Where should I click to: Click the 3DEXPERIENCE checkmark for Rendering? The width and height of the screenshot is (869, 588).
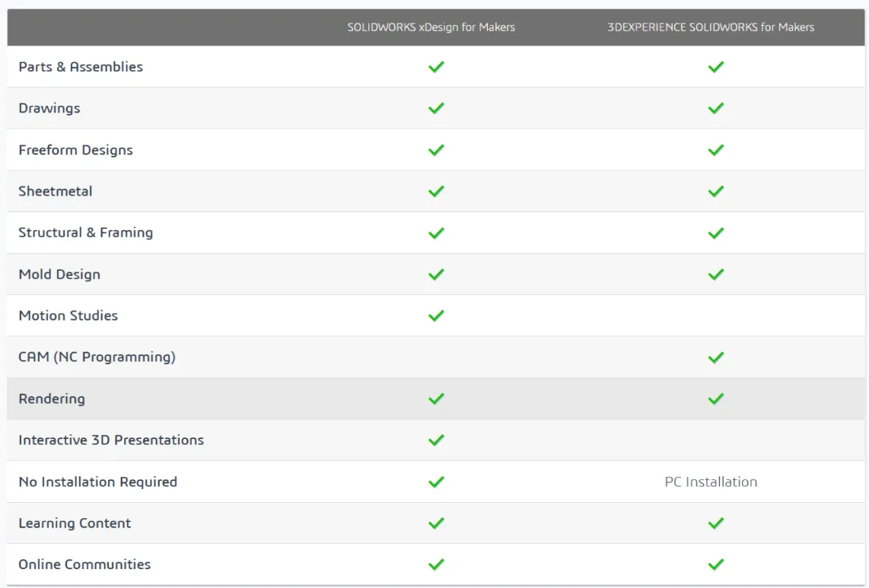(715, 399)
